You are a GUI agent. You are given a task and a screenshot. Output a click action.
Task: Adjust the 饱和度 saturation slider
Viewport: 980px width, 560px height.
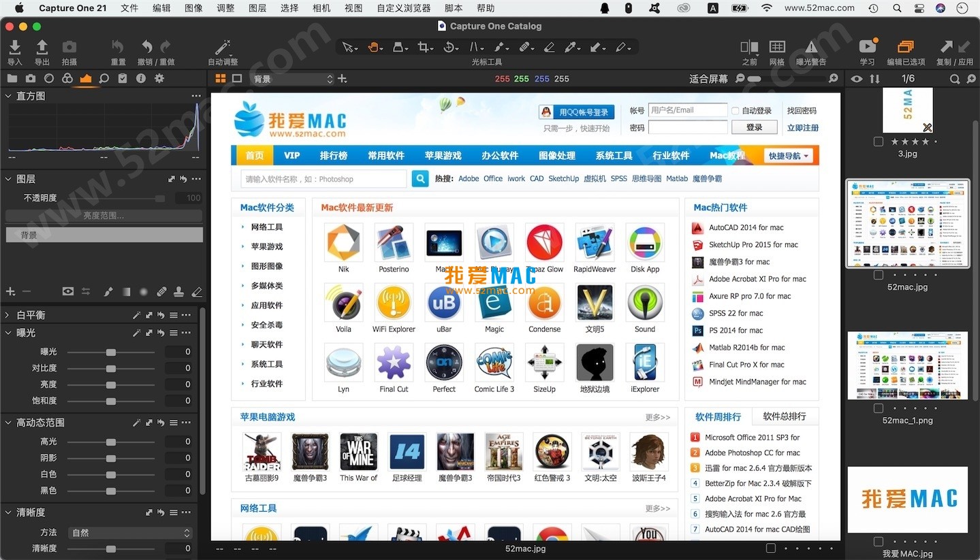tap(111, 401)
